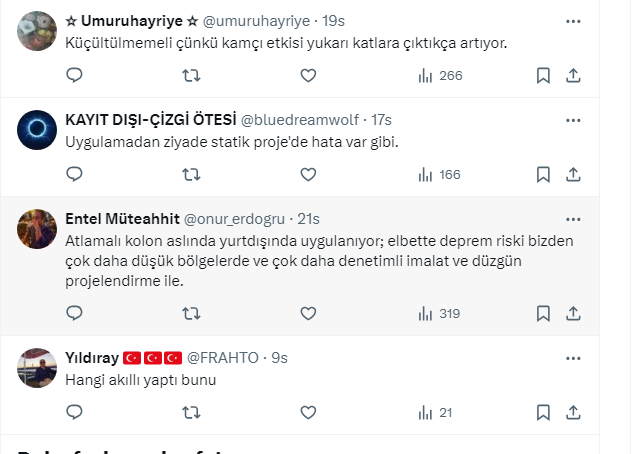640x454 pixels.
Task: Like the tweet by Yıldıray
Action: click(x=308, y=412)
